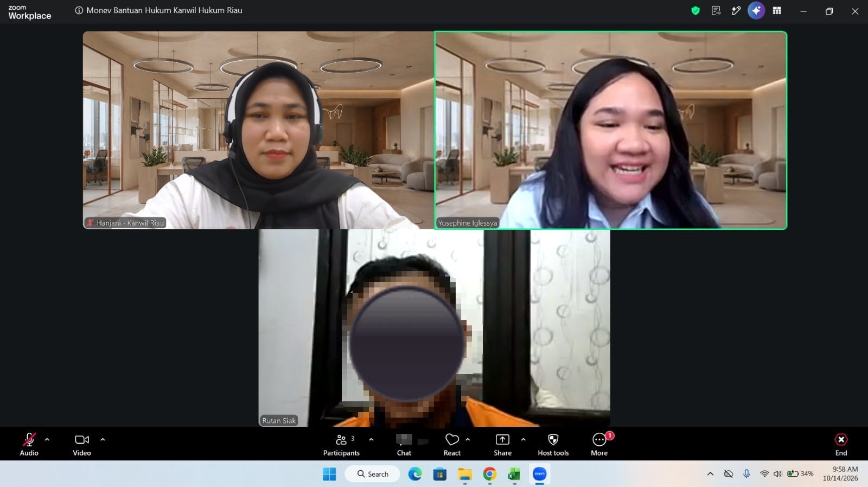
Task: Open the React heart menu
Action: tap(452, 444)
